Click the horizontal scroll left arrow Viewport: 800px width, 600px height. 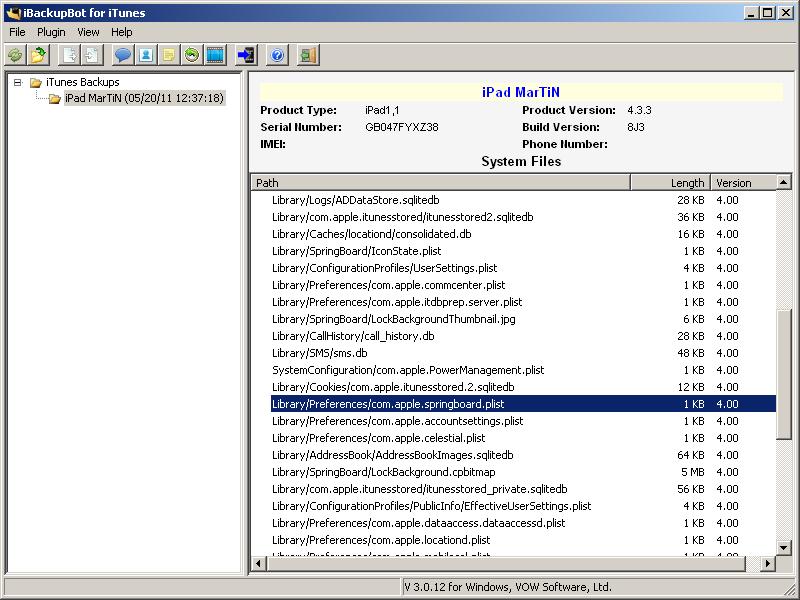(x=259, y=563)
